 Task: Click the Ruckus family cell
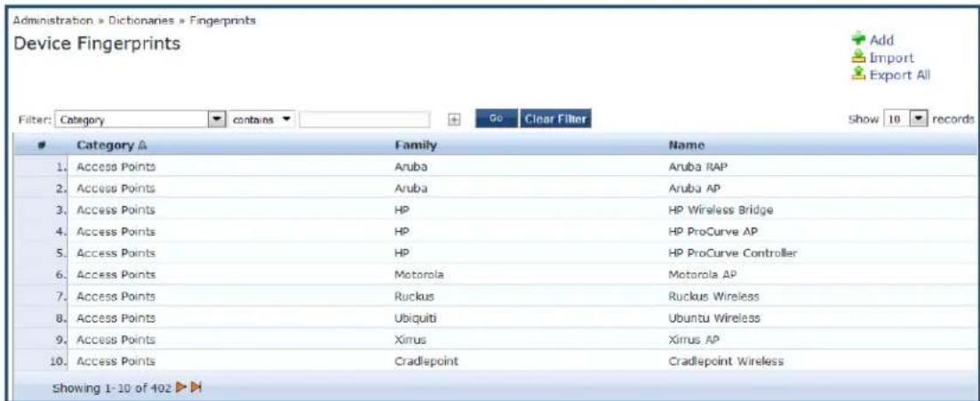(414, 297)
